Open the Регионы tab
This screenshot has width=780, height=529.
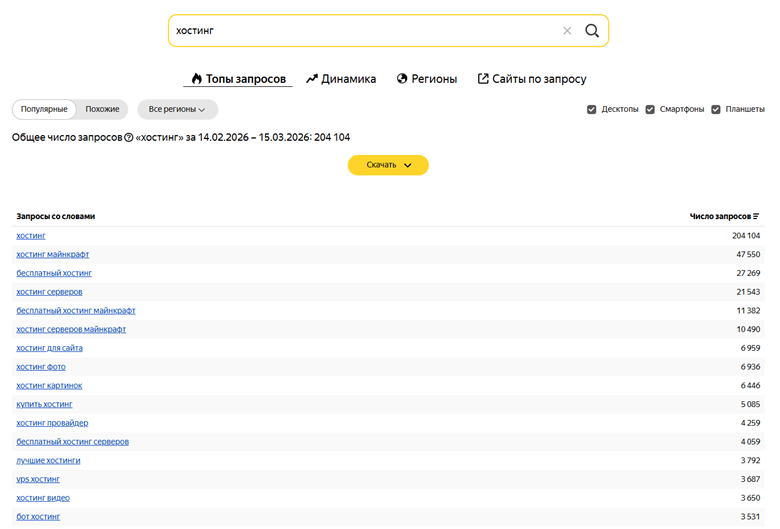click(x=427, y=79)
